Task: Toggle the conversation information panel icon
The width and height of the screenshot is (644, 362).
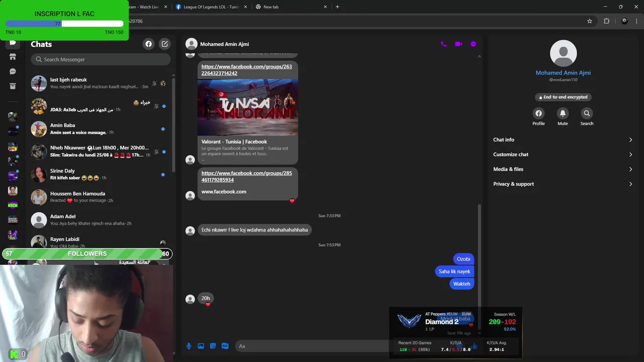Action: [473, 44]
